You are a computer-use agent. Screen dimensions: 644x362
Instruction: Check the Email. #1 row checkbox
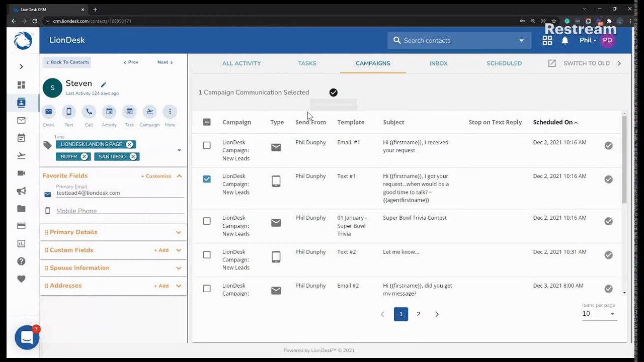click(207, 145)
